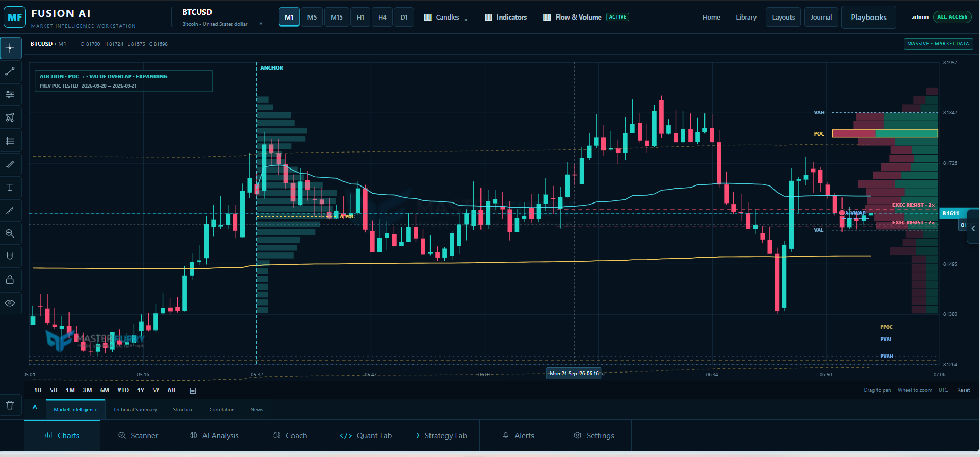980x457 pixels.
Task: Open the AI Analysis section
Action: point(214,436)
